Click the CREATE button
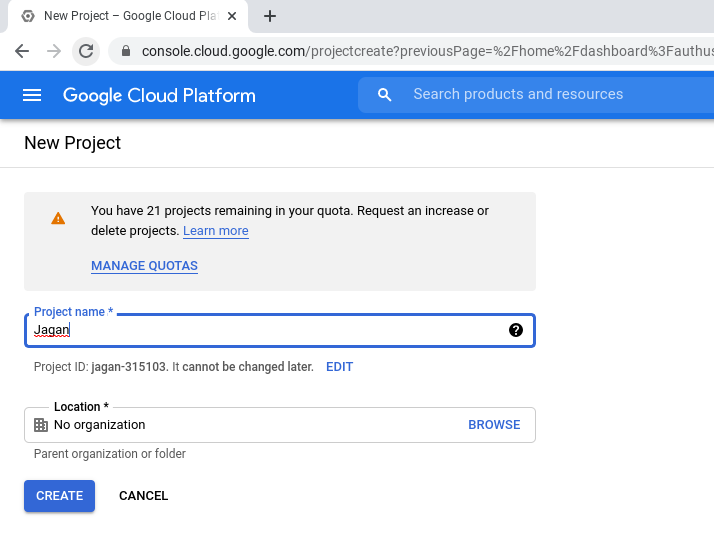 [x=60, y=496]
